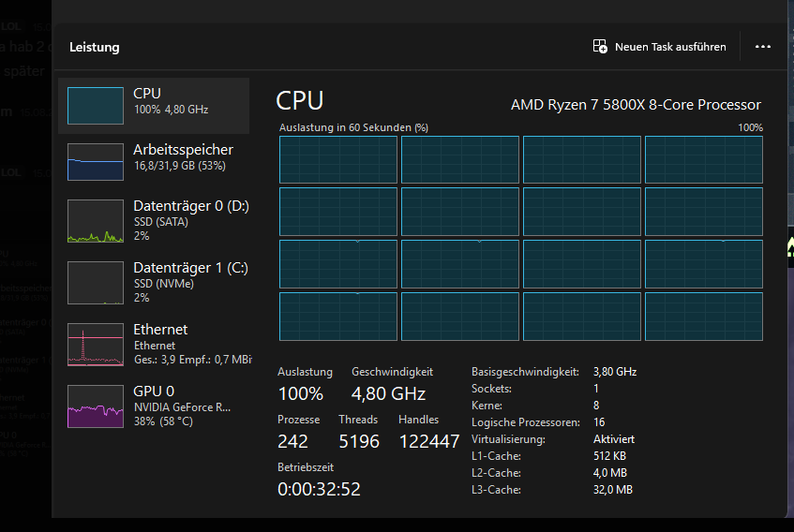Click the bottom-right logical processor graph

[703, 317]
